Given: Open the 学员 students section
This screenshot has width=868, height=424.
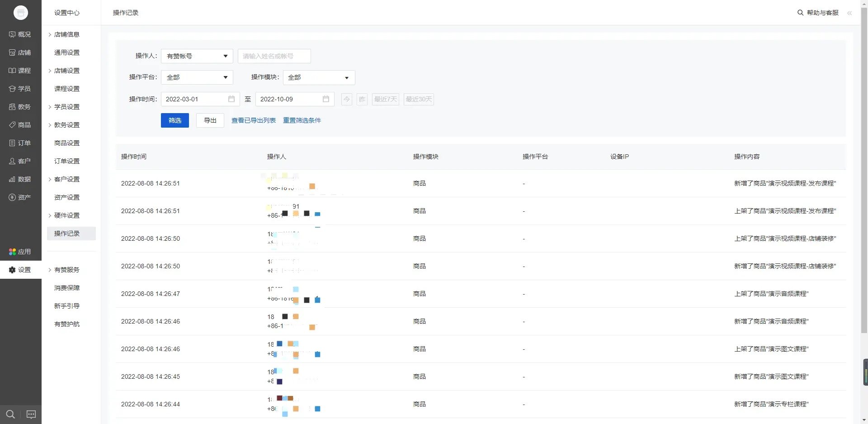Looking at the screenshot, I should click(x=20, y=89).
